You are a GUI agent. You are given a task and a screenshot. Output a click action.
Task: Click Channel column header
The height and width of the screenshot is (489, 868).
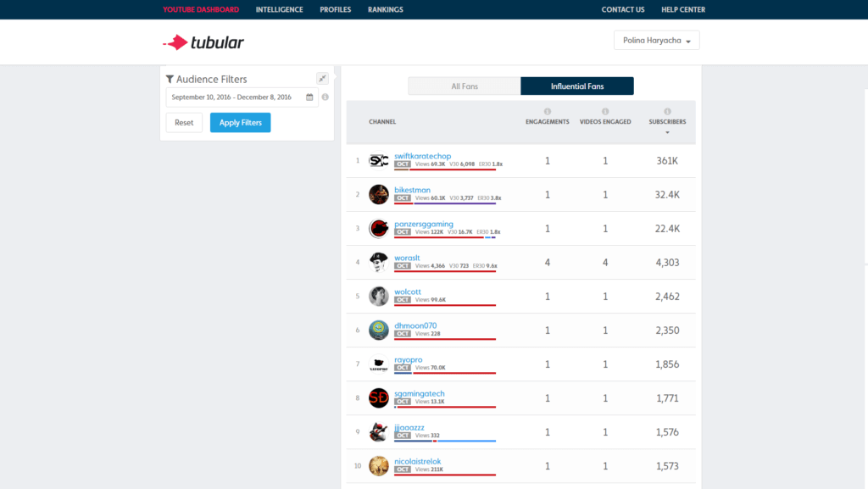click(382, 122)
